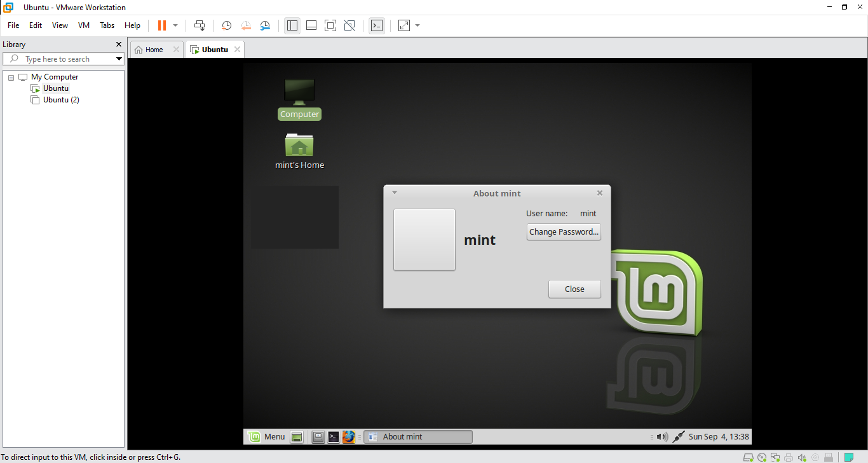Click the network connection icon in Mint panel

click(679, 437)
